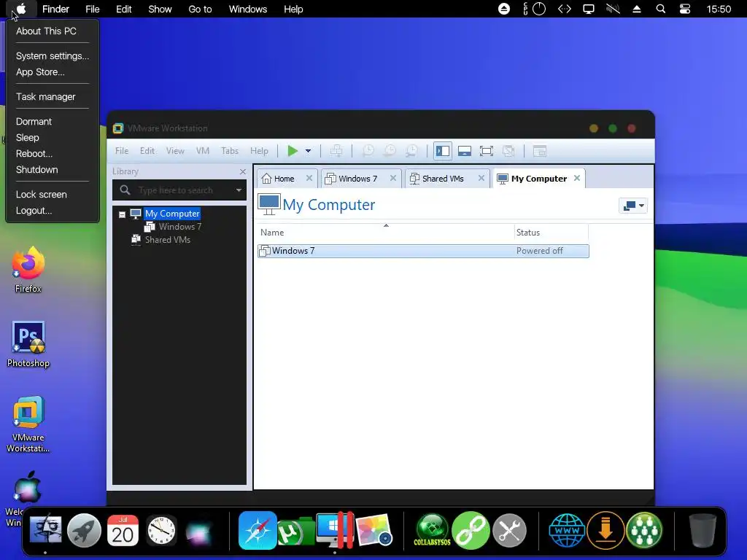This screenshot has width=747, height=560.
Task: Open the File menu in VMware Workstation
Action: 122,150
